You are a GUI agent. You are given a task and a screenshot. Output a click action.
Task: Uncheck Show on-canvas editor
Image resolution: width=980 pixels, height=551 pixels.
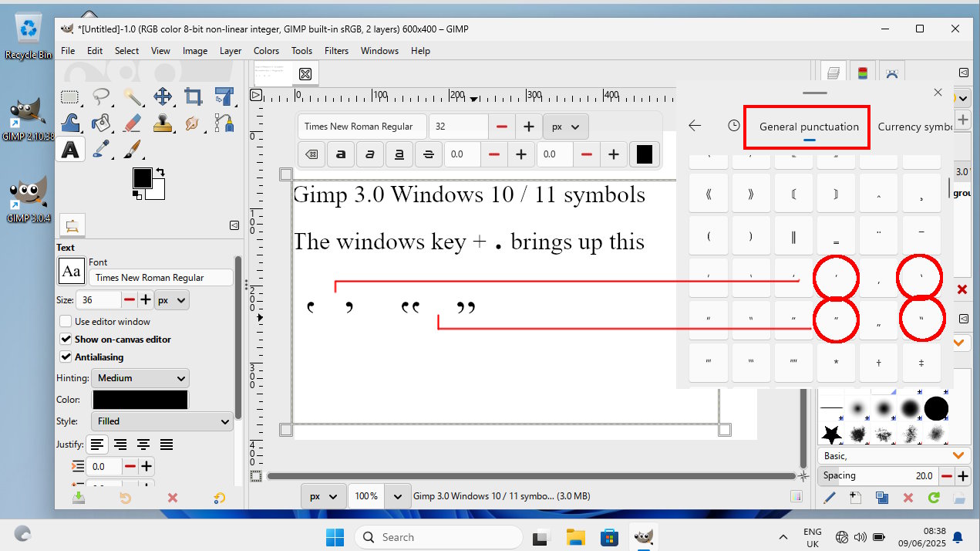point(66,339)
